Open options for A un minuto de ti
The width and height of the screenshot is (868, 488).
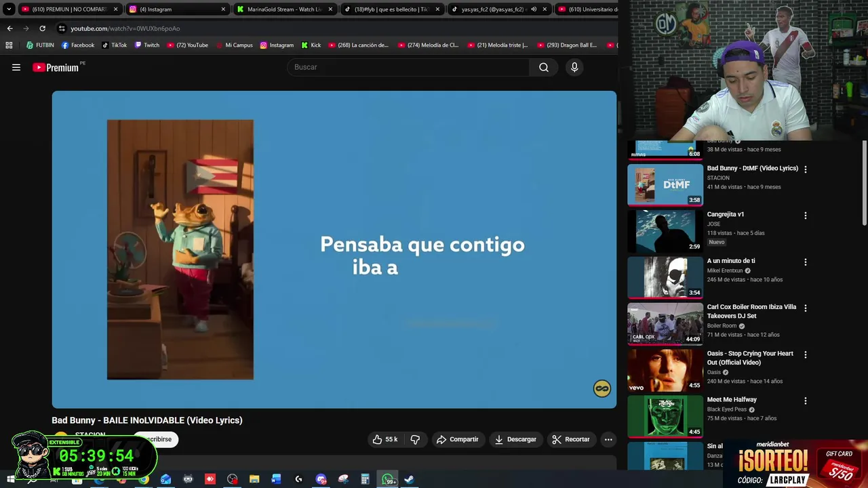coord(806,262)
